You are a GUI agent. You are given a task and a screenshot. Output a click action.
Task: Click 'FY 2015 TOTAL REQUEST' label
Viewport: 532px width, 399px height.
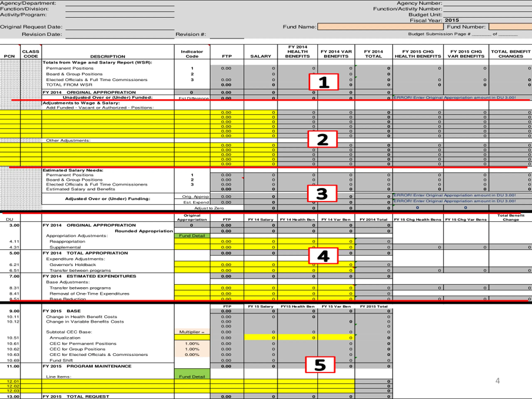click(x=76, y=396)
